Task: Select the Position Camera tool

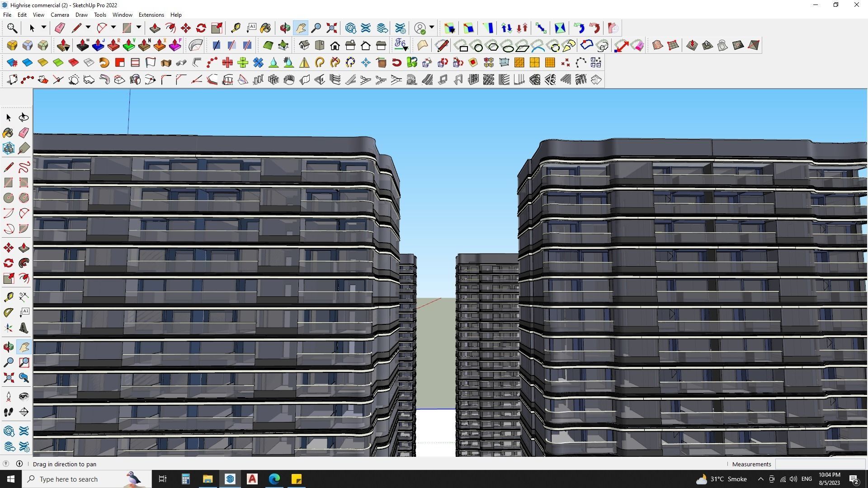Action: coord(9,397)
